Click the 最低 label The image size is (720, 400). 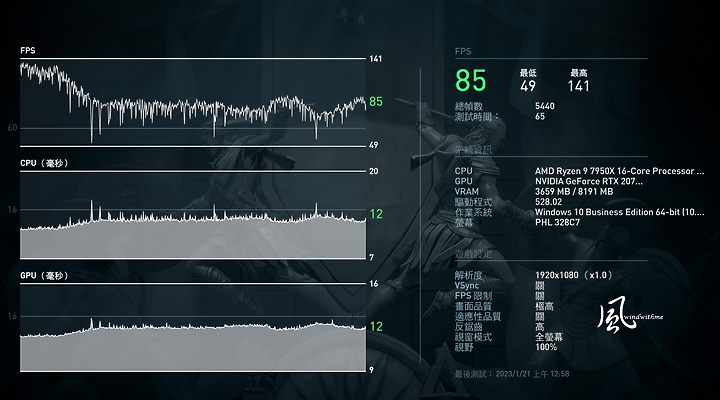(x=528, y=73)
